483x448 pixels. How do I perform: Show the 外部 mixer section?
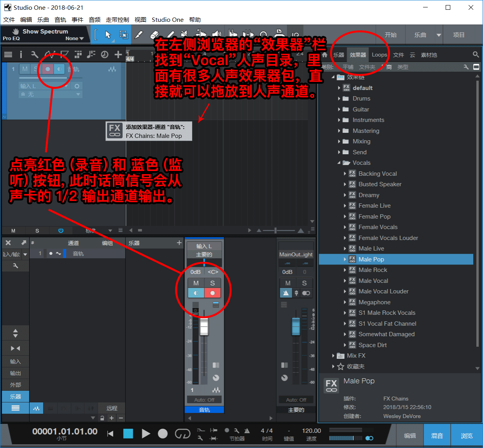tap(16, 385)
